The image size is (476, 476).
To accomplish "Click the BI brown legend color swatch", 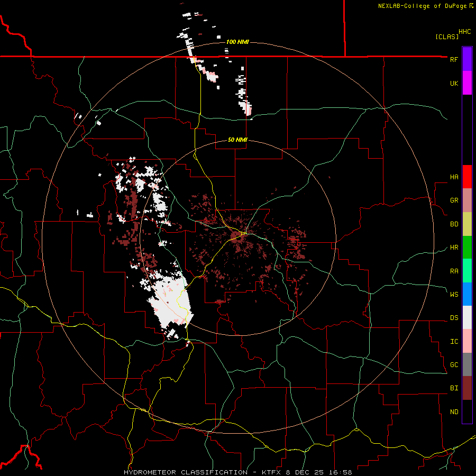I will 467,388.
